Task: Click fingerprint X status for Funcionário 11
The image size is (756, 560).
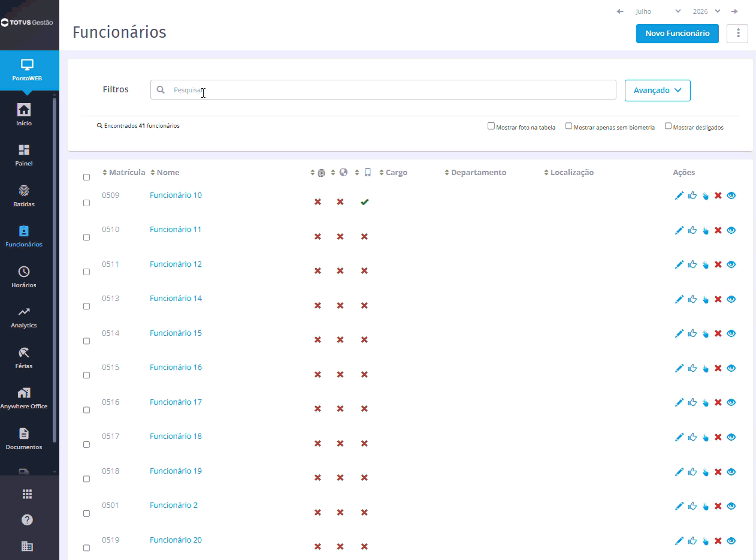Action: coord(317,237)
